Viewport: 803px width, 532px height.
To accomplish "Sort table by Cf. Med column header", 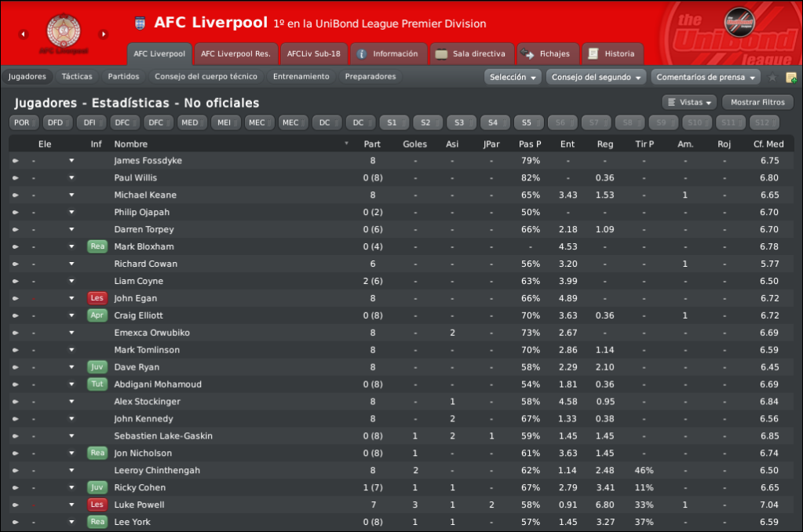I will (768, 144).
